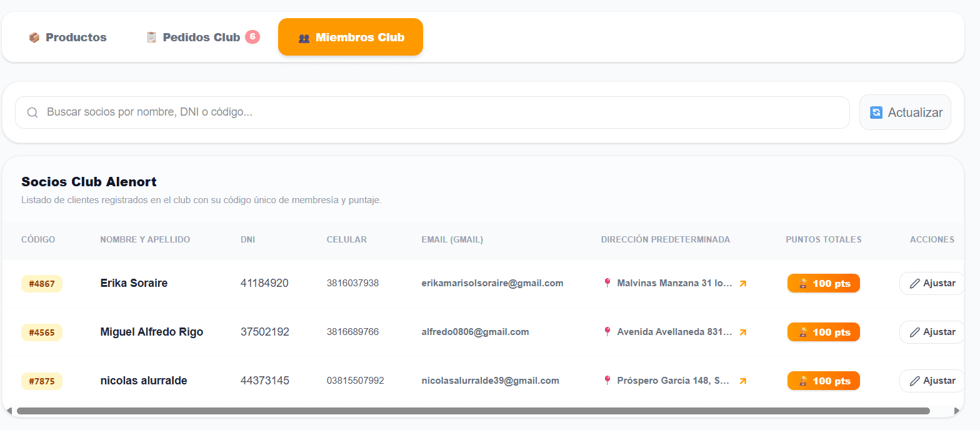Image resolution: width=980 pixels, height=430 pixels.
Task: Select the Miembros Club tab
Action: point(351,37)
